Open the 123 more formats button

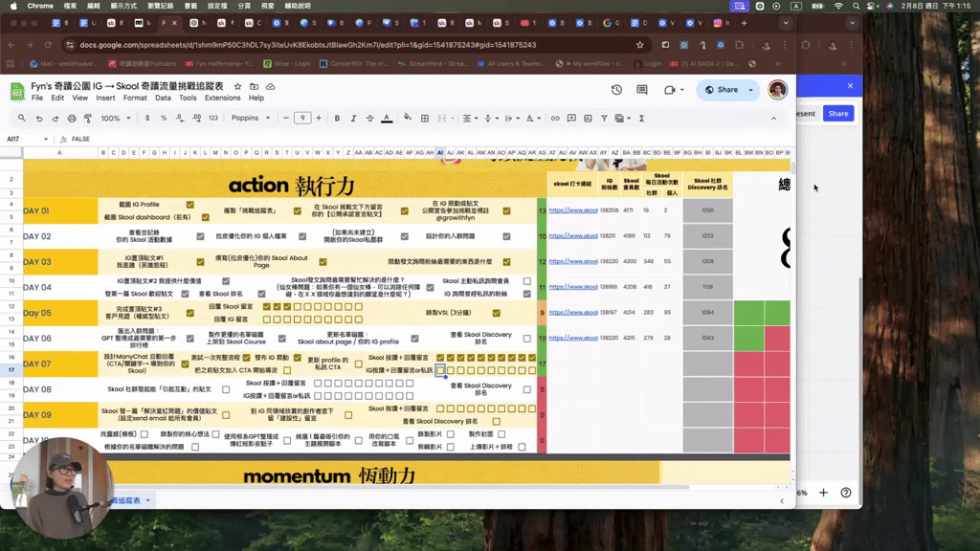[213, 118]
